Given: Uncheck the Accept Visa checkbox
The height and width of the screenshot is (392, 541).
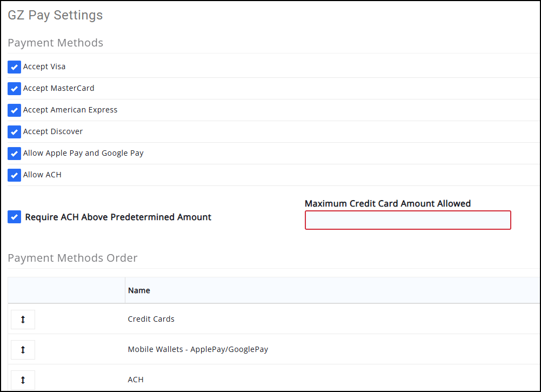Looking at the screenshot, I should 15,67.
